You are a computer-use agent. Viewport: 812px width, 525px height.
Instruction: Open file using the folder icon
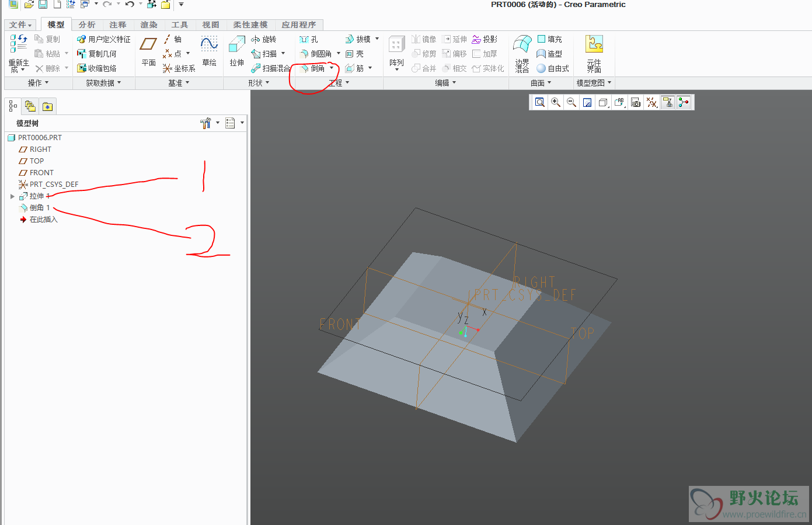coord(29,4)
